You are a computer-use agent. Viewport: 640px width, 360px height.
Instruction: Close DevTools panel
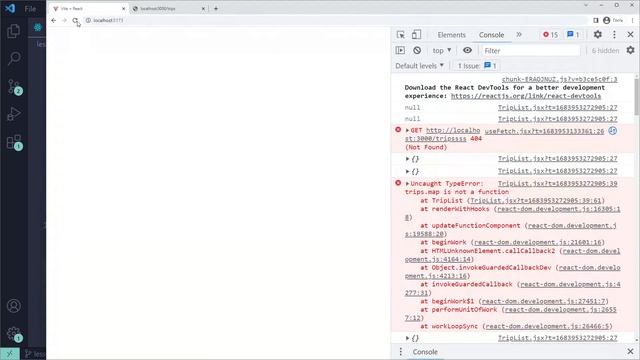click(x=630, y=35)
